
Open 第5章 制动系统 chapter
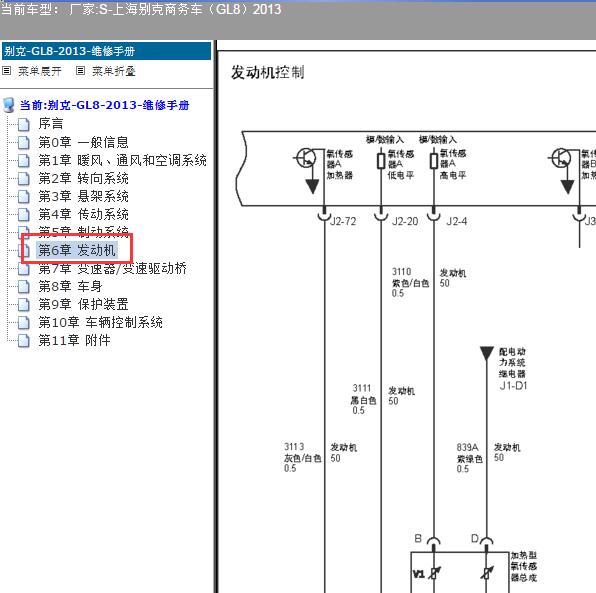(83, 231)
